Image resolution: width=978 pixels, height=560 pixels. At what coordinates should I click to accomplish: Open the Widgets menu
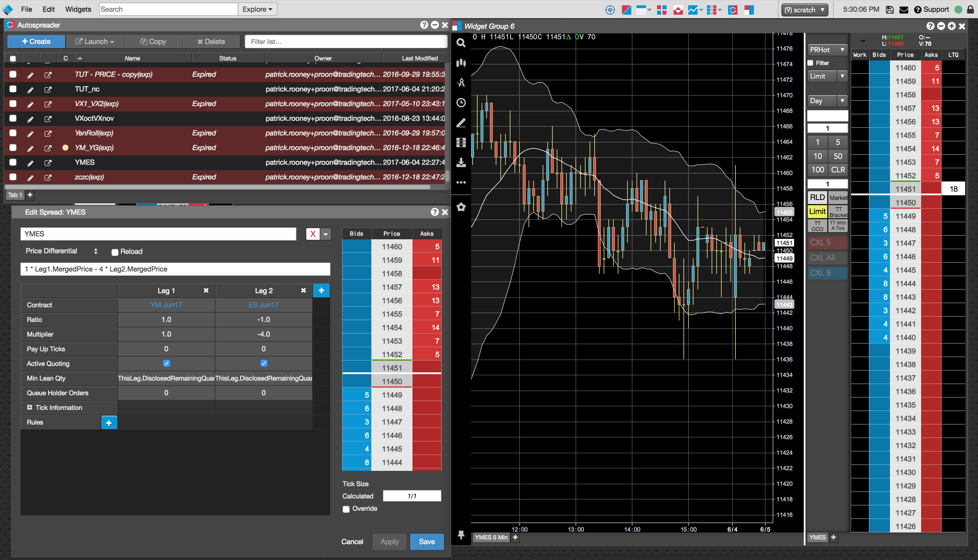[78, 9]
